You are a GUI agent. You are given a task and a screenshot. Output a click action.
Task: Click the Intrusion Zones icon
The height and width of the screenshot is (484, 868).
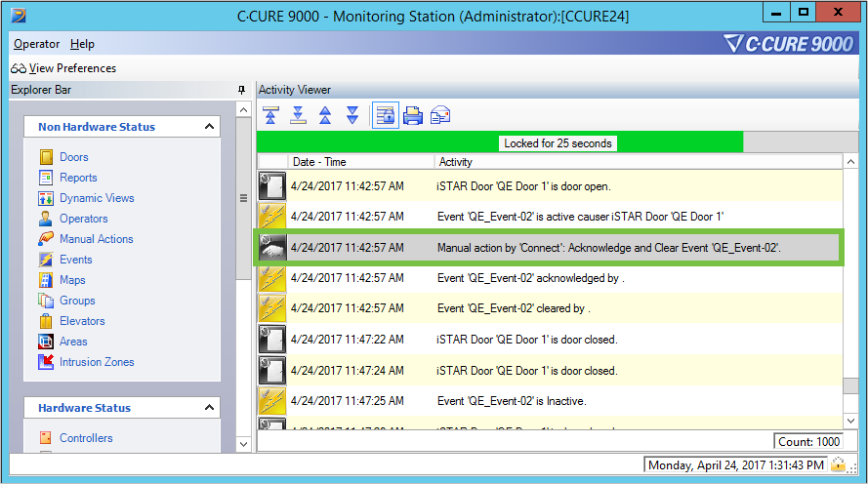click(46, 362)
